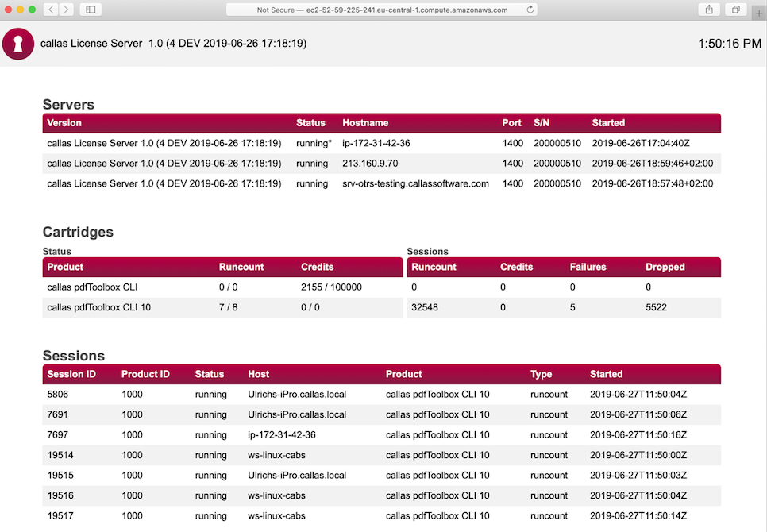This screenshot has width=767, height=532.
Task: Click the callas keyhole logo icon
Action: click(x=18, y=44)
